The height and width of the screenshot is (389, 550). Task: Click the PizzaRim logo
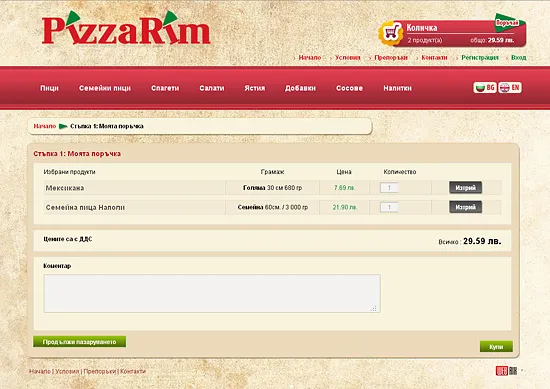[x=126, y=28]
